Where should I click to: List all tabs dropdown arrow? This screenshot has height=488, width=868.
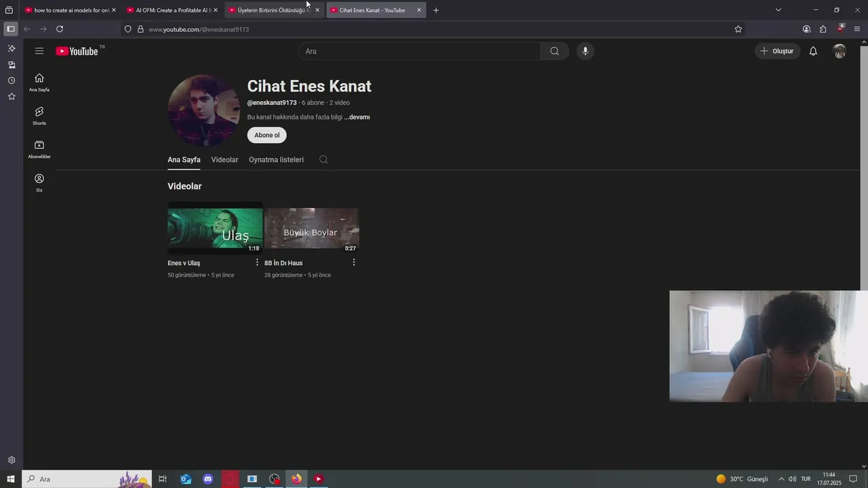click(x=778, y=10)
